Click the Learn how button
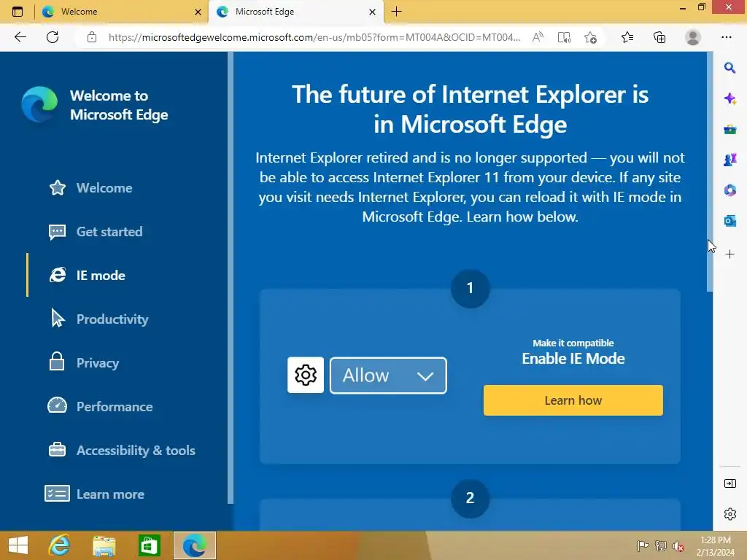 pyautogui.click(x=573, y=400)
